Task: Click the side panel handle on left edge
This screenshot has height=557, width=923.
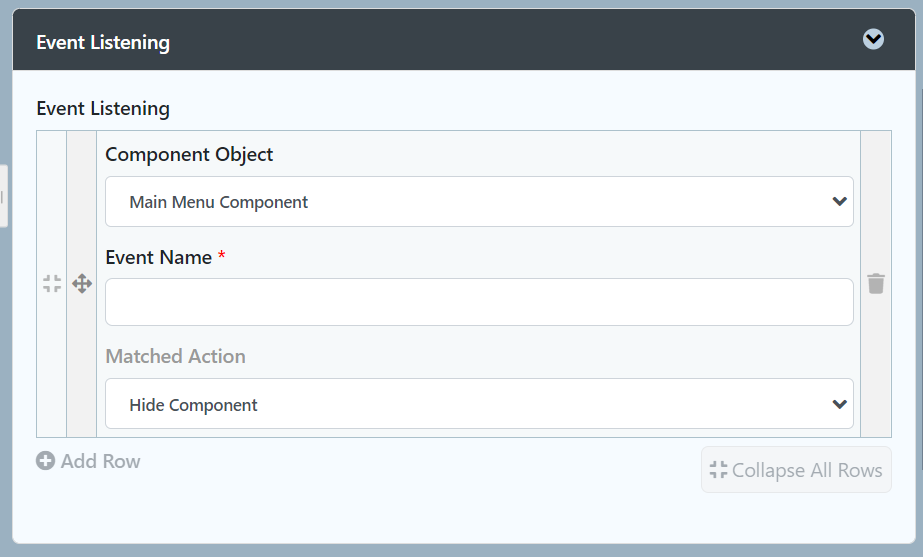Action: point(3,196)
